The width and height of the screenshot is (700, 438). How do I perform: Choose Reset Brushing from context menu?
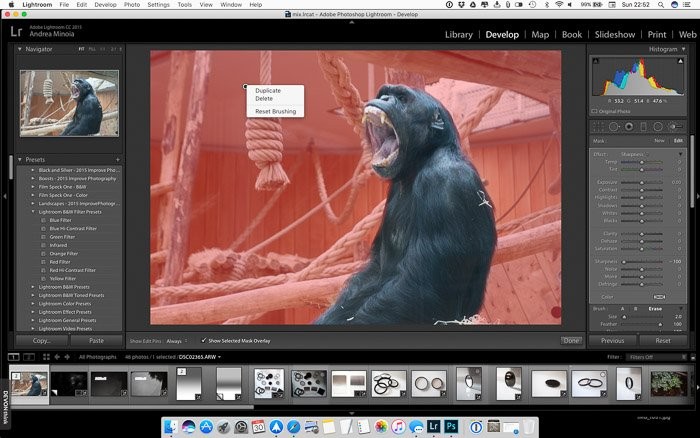pyautogui.click(x=275, y=111)
